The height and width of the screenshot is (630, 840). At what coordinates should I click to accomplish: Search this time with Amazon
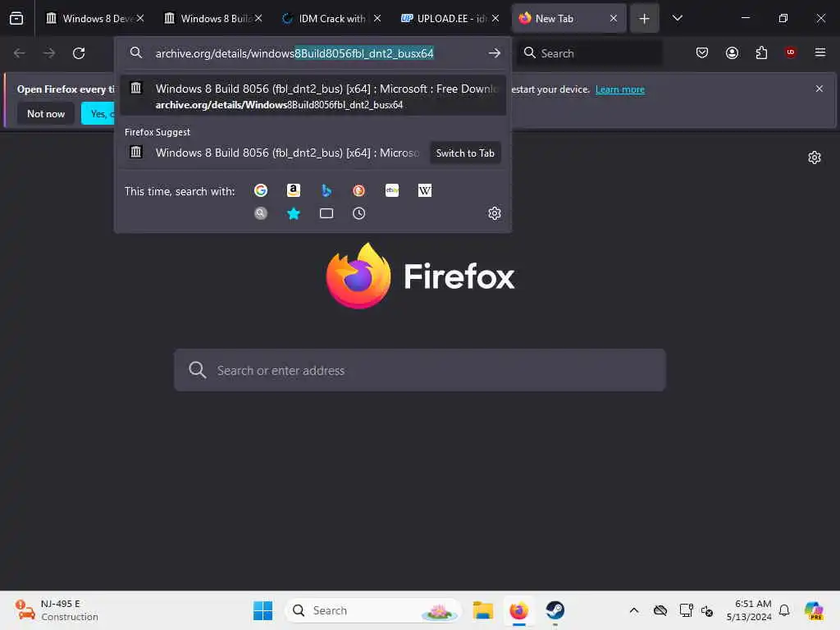coord(294,190)
